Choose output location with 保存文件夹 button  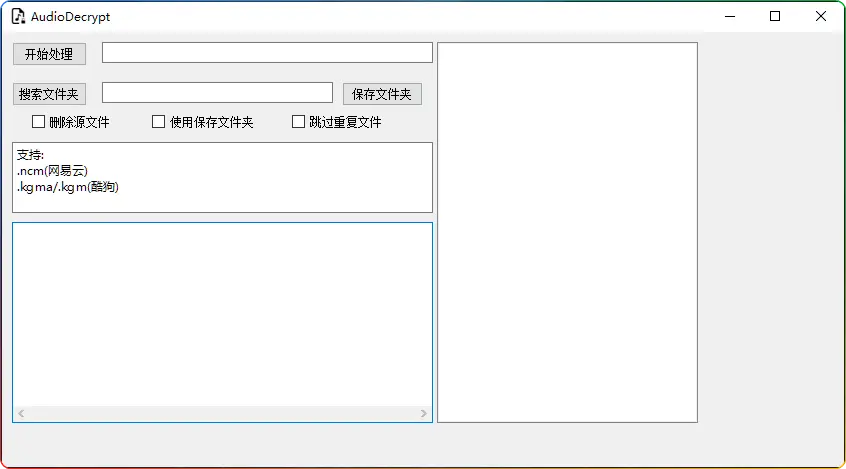tap(382, 94)
